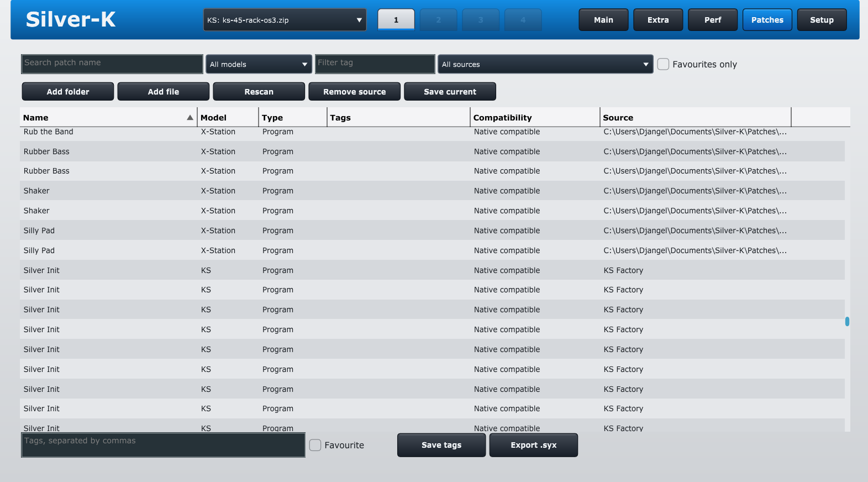Click the Source column header
This screenshot has height=482, width=868.
(x=696, y=117)
